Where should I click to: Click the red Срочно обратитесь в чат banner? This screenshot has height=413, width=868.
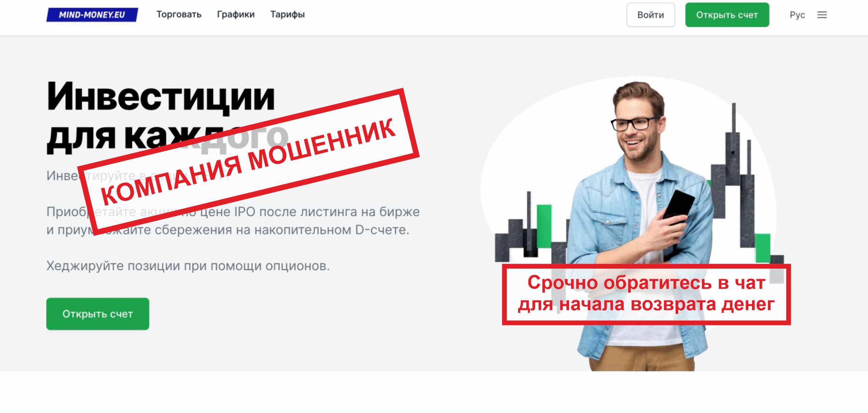point(646,294)
